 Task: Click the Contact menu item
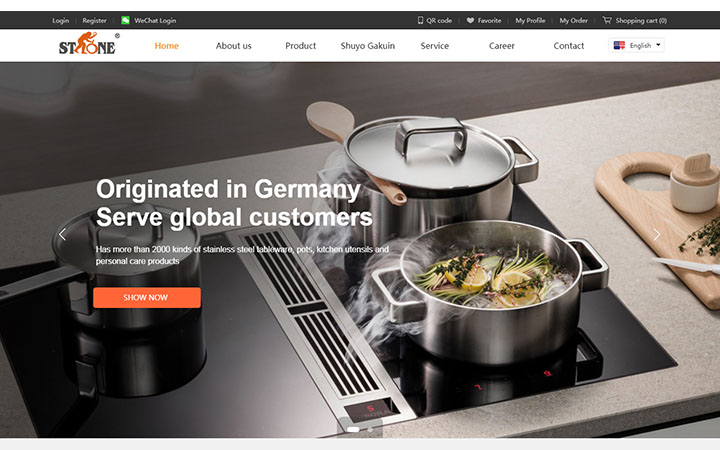point(568,46)
